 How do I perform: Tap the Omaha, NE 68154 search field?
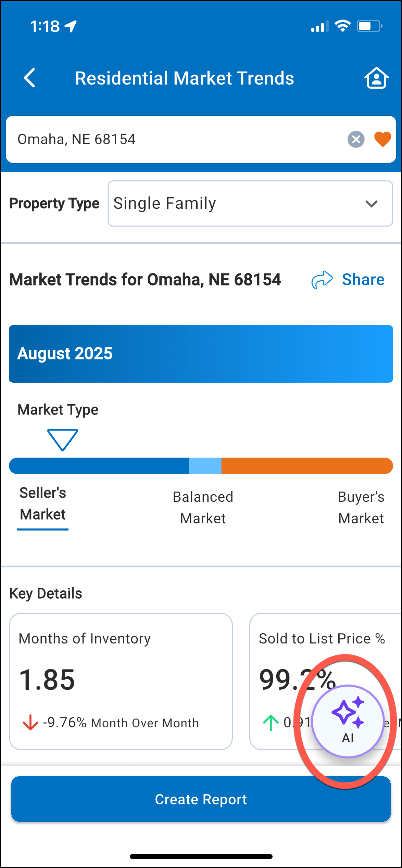(171, 139)
